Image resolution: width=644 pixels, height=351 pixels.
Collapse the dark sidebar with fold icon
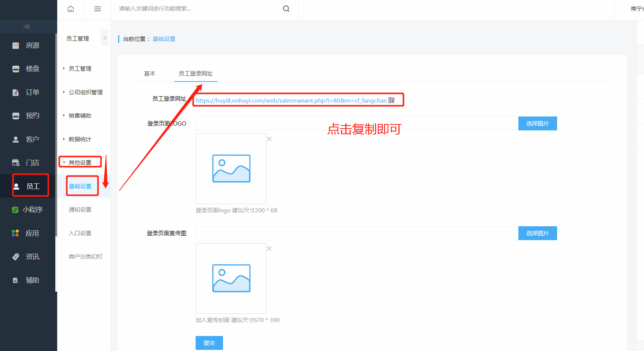pyautogui.click(x=27, y=26)
